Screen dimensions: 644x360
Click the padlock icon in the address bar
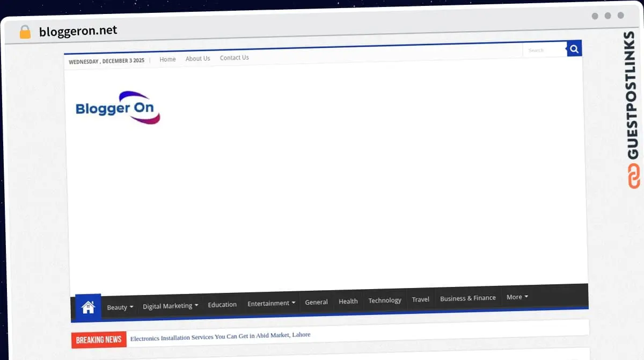point(24,31)
